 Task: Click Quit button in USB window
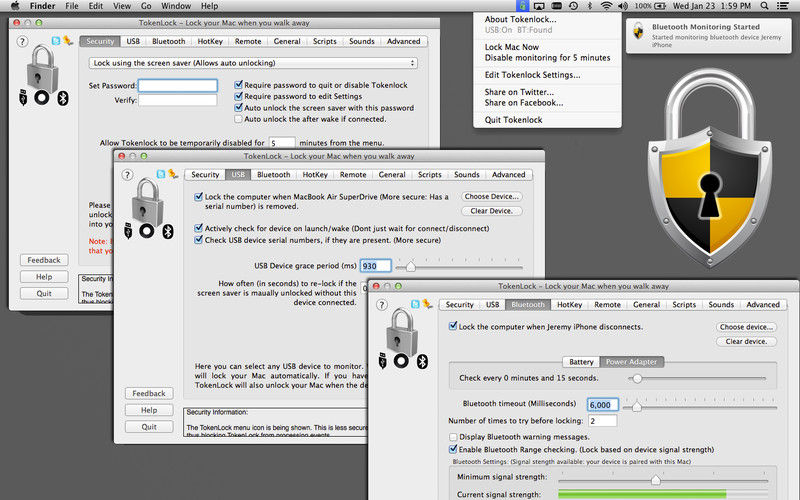tap(149, 427)
